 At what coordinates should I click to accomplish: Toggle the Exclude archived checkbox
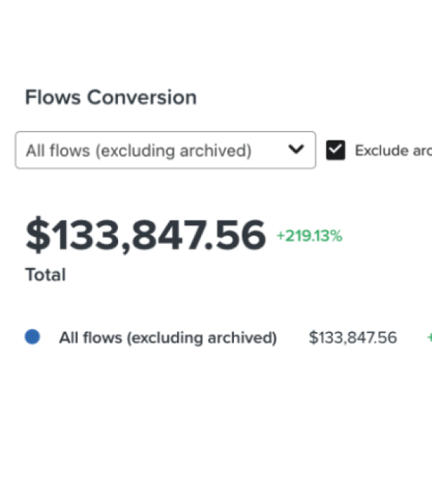tap(336, 150)
